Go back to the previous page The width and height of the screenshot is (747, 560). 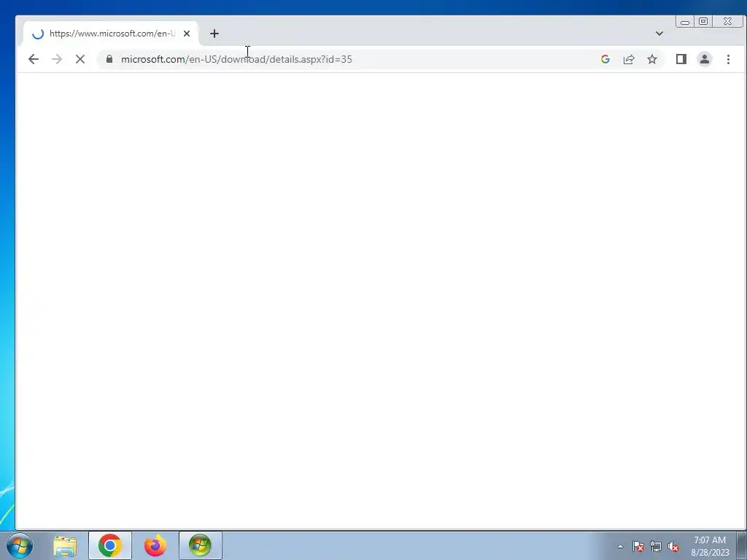tap(34, 59)
